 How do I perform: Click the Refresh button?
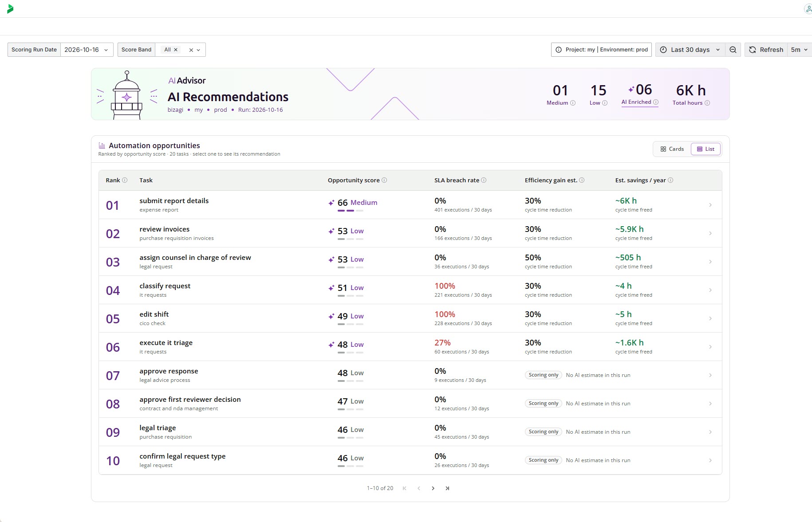point(766,50)
